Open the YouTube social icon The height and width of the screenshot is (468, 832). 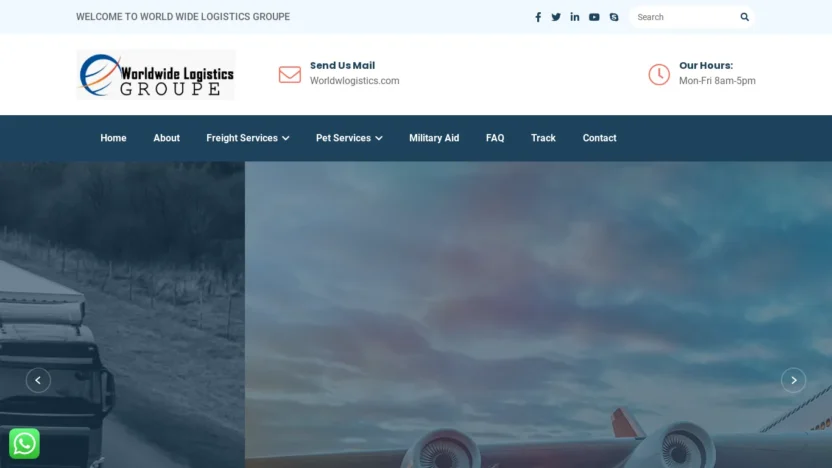click(594, 17)
